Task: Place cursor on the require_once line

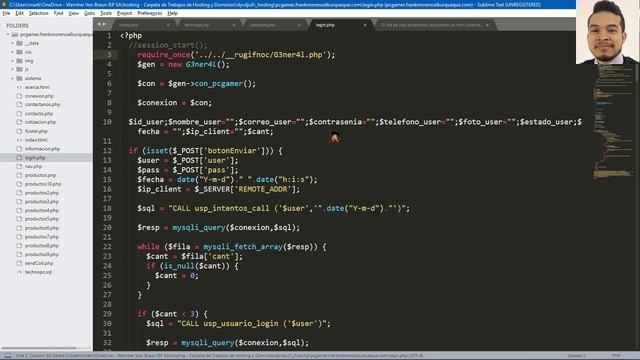Action: 236,55
